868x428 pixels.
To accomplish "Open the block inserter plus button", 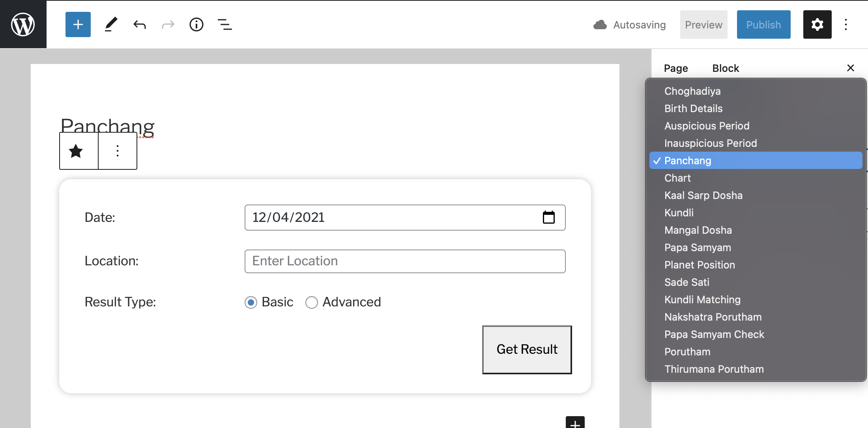I will coord(78,24).
